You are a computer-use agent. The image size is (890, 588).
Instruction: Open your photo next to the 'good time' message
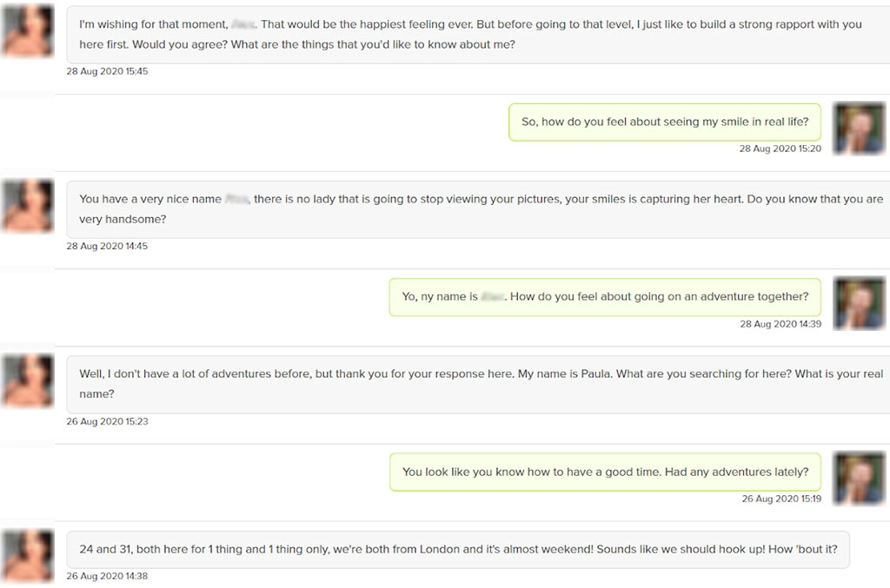859,479
